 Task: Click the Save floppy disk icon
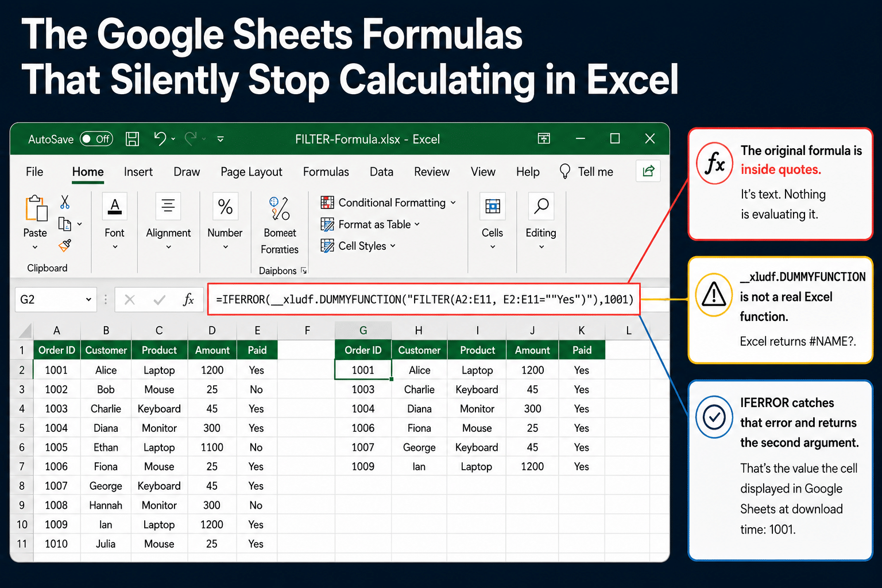[133, 139]
